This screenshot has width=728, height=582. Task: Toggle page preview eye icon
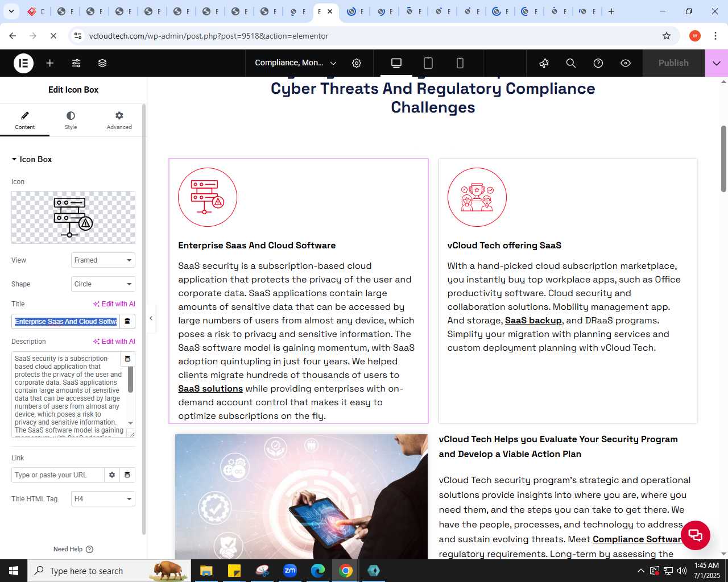(x=626, y=63)
